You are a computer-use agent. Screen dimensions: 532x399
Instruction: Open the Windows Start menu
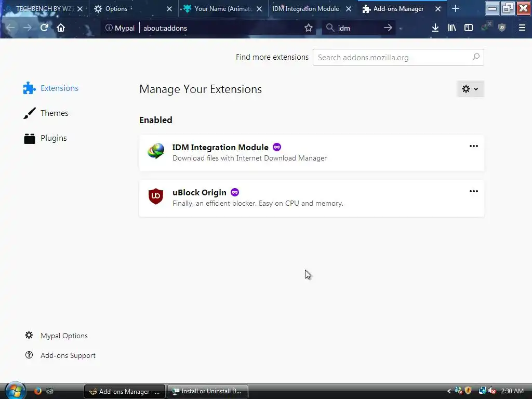click(15, 391)
